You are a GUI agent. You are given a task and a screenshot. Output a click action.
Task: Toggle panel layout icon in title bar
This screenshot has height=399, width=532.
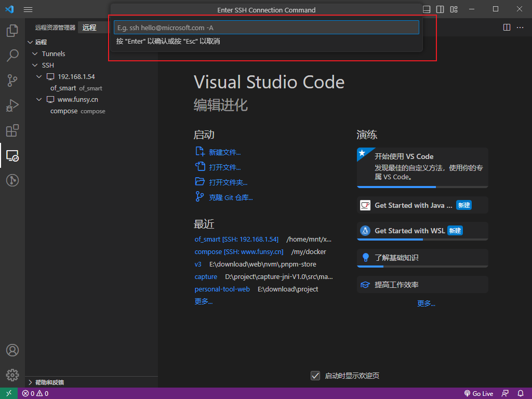[x=427, y=9]
